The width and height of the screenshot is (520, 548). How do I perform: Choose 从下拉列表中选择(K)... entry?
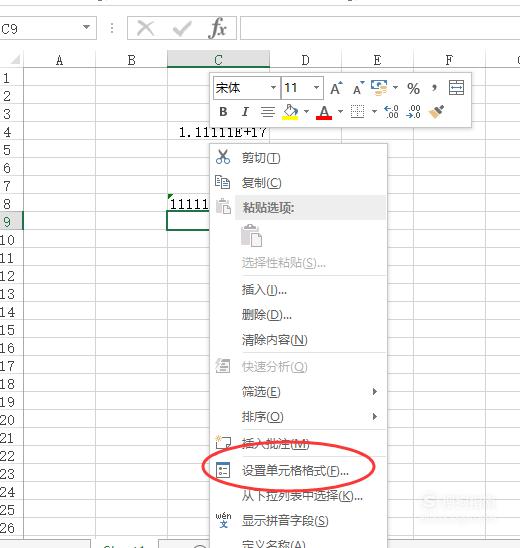(x=299, y=496)
